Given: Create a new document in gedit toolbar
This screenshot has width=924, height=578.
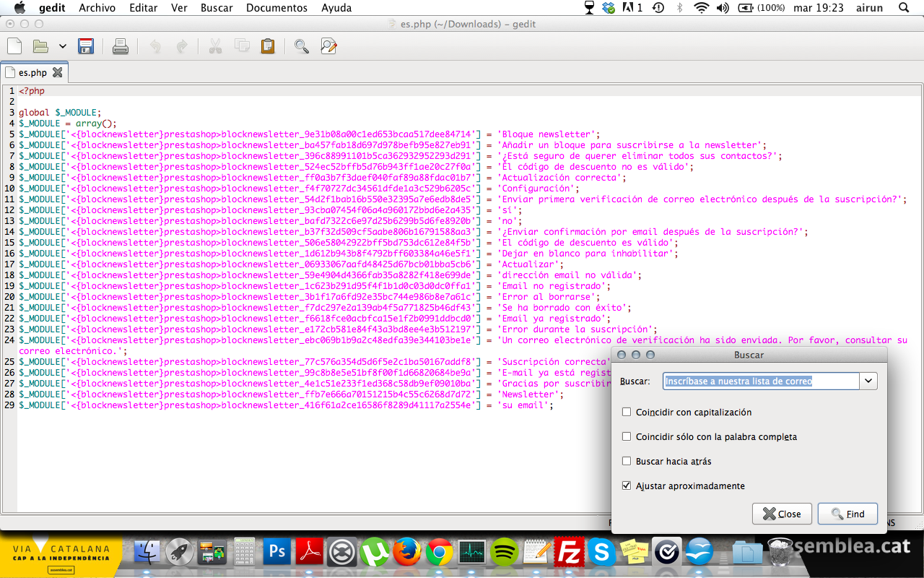Looking at the screenshot, I should tap(14, 47).
